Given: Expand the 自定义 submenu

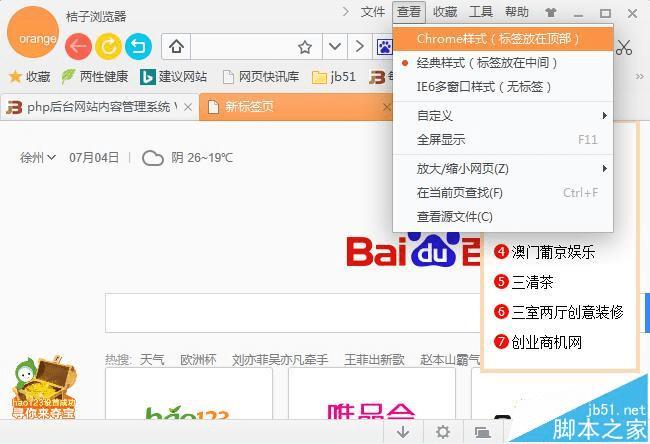Looking at the screenshot, I should [x=503, y=116].
